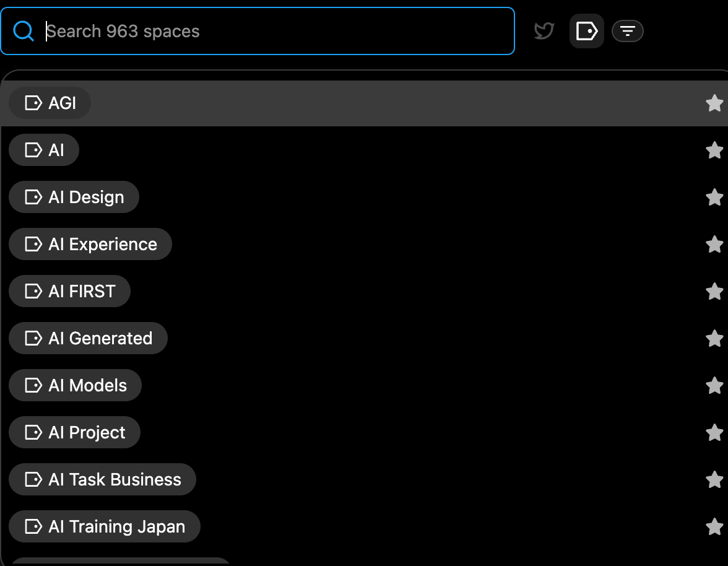
Task: Choose the AI Experience tag
Action: [x=90, y=244]
